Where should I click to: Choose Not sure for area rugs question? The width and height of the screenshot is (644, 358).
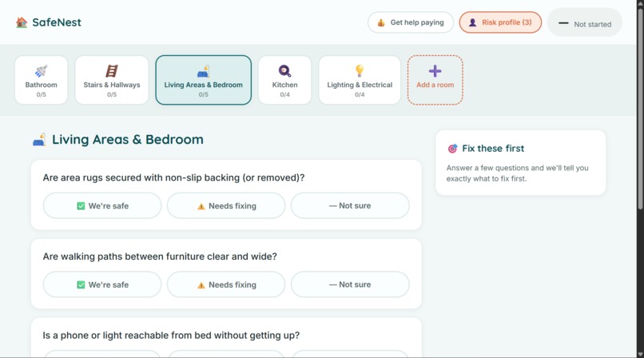click(350, 205)
